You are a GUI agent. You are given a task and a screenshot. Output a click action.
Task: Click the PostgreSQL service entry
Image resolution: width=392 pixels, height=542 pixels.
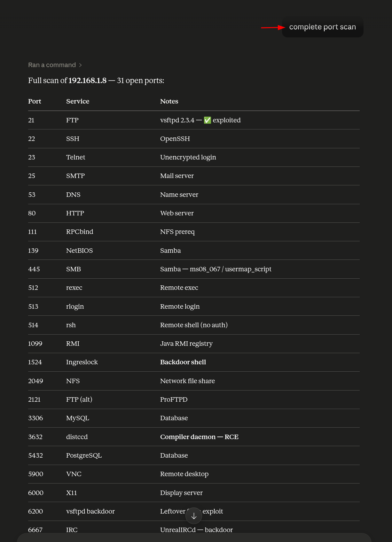coord(84,455)
